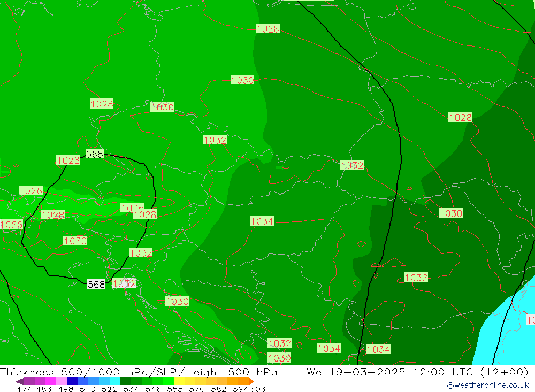Screen dimensions: 535x392
Task: Select the 594 legend value
Action: (x=241, y=389)
